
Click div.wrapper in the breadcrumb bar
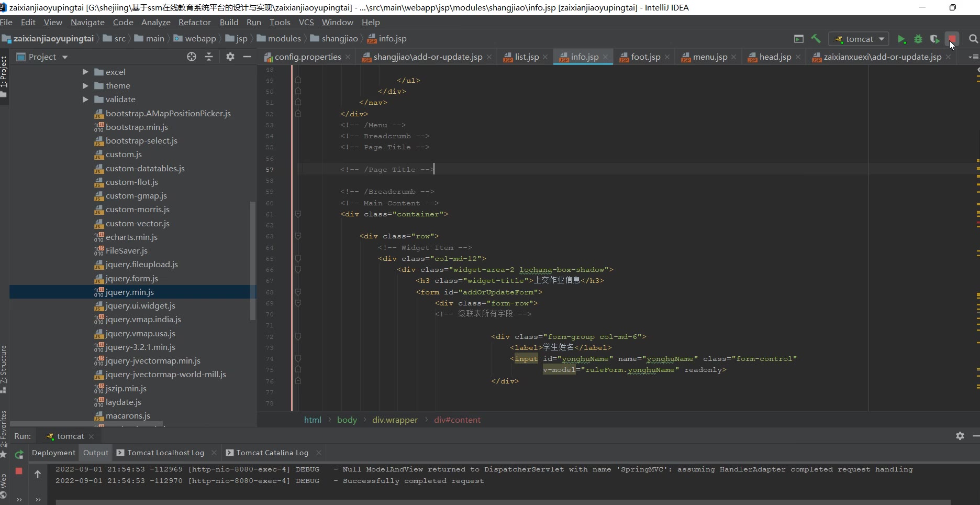(395, 420)
